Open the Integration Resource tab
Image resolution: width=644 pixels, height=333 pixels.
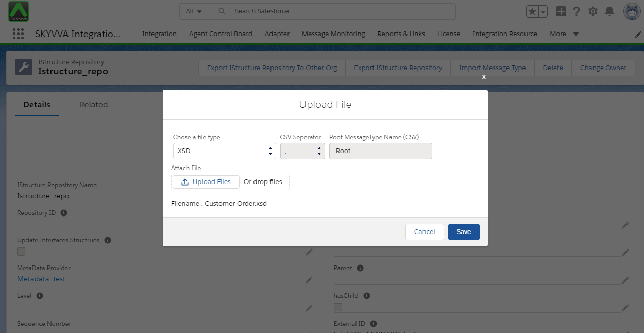(505, 34)
